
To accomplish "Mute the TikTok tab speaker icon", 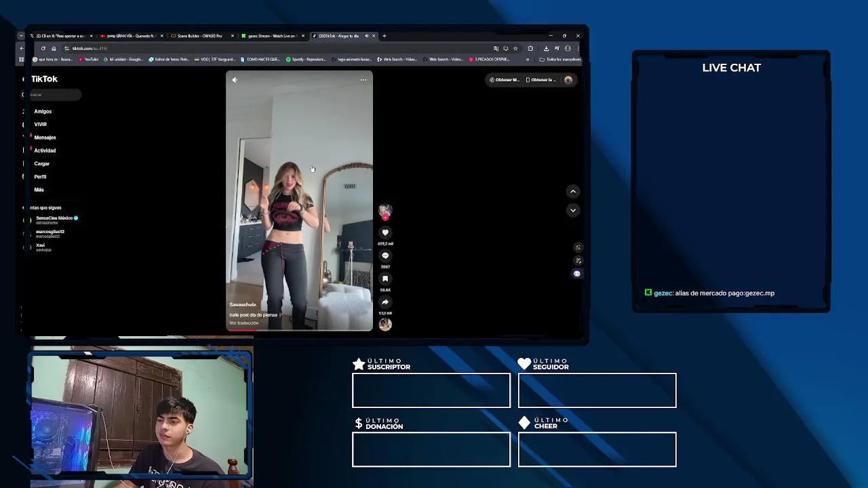I will 367,36.
